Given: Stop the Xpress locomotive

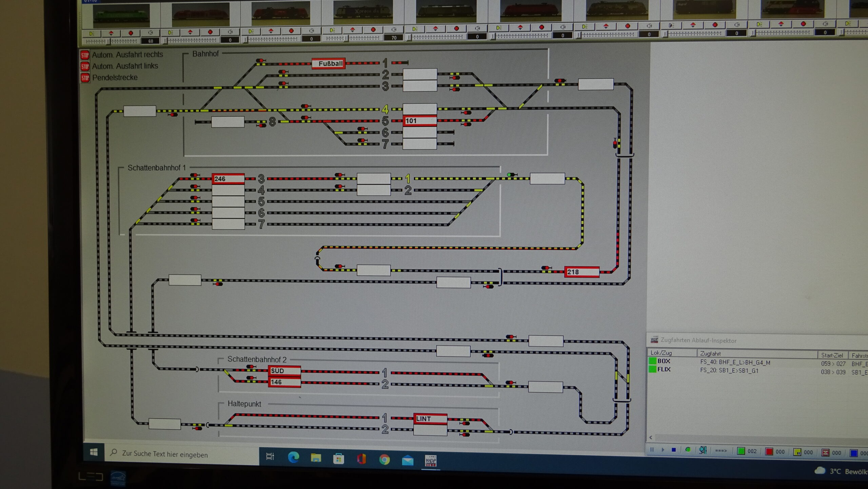Looking at the screenshot, I should coord(373,30).
